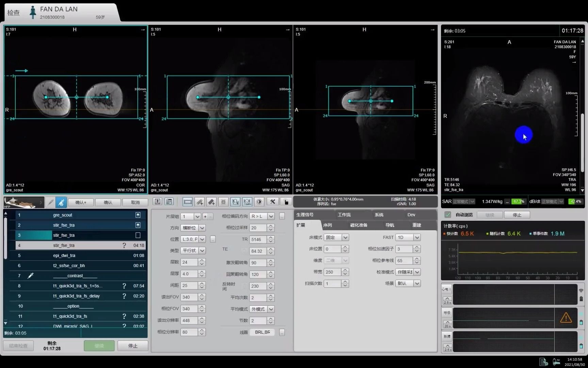588x368 pixels.
Task: Click the respiration warning triangle icon
Action: [x=566, y=318]
